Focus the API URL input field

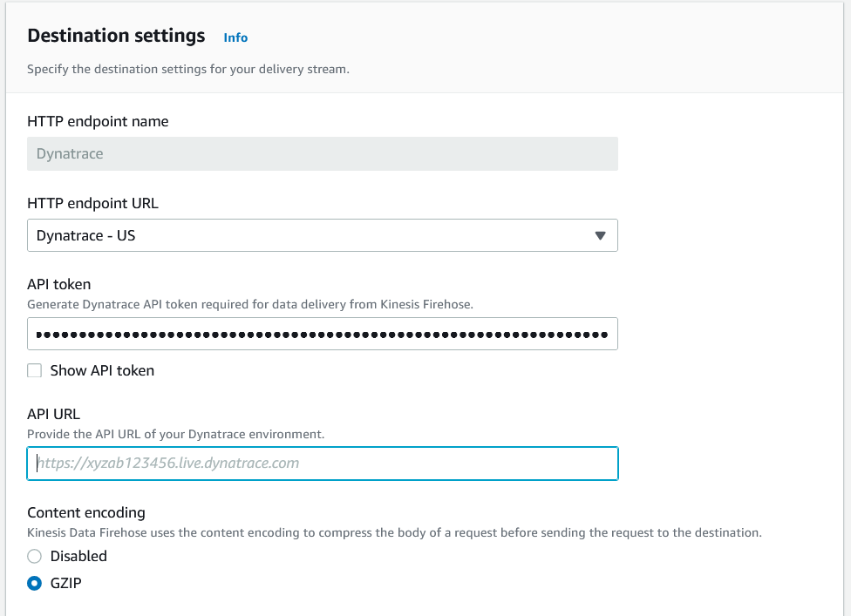[323, 464]
